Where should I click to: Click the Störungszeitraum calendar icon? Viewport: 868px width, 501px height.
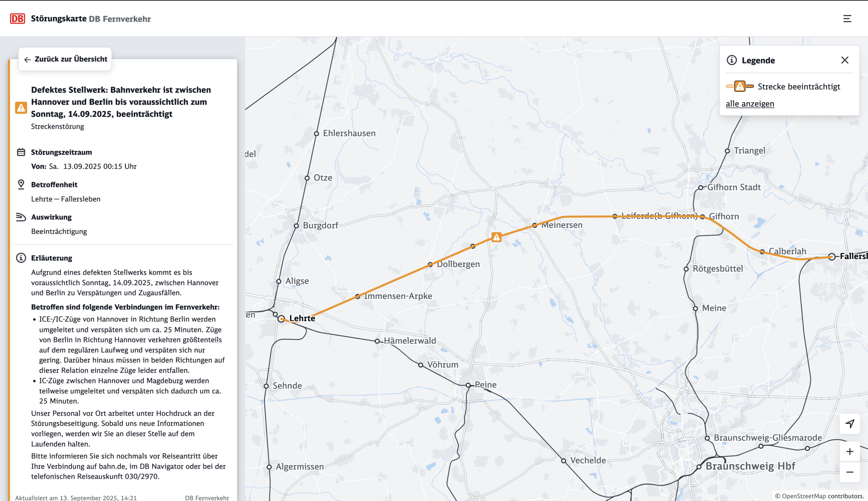coord(21,152)
